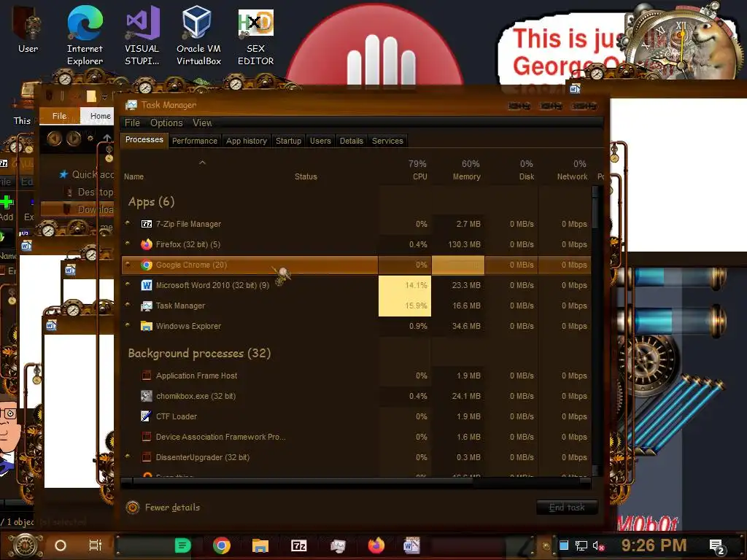
Task: Click the 9:26 PM taskbar clock
Action: [654, 545]
